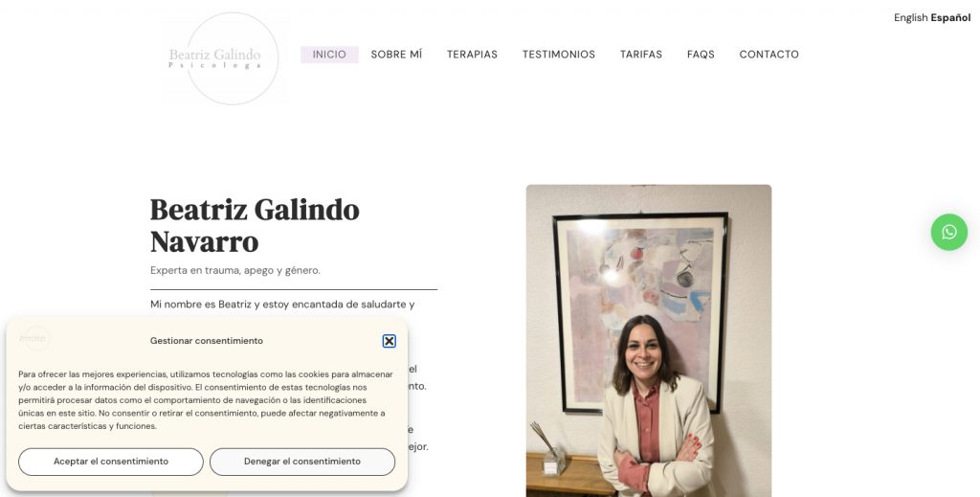Click small logo in consent banner
The height and width of the screenshot is (497, 980).
(x=34, y=338)
